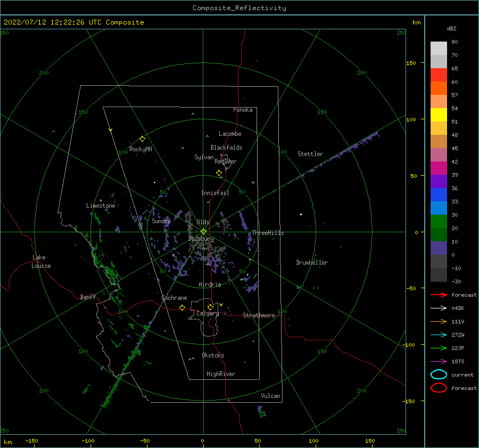
Task: Click the Sylvan label
Action: (204, 157)
